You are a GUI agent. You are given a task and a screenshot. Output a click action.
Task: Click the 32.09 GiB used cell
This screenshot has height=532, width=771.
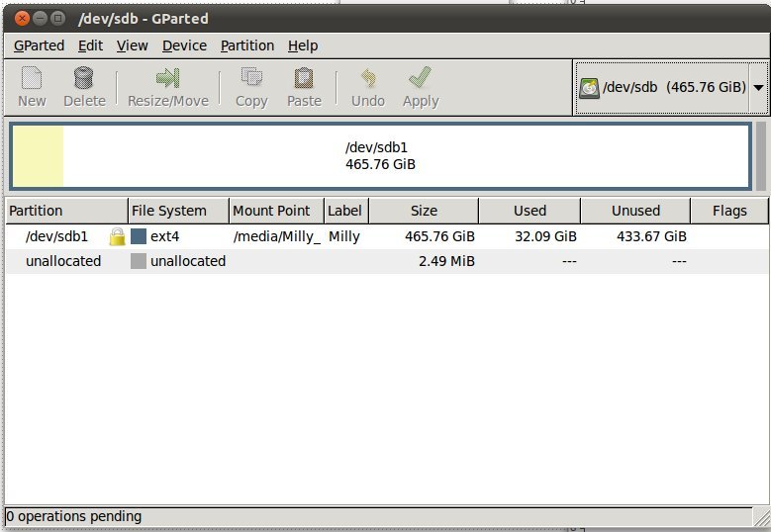(545, 236)
